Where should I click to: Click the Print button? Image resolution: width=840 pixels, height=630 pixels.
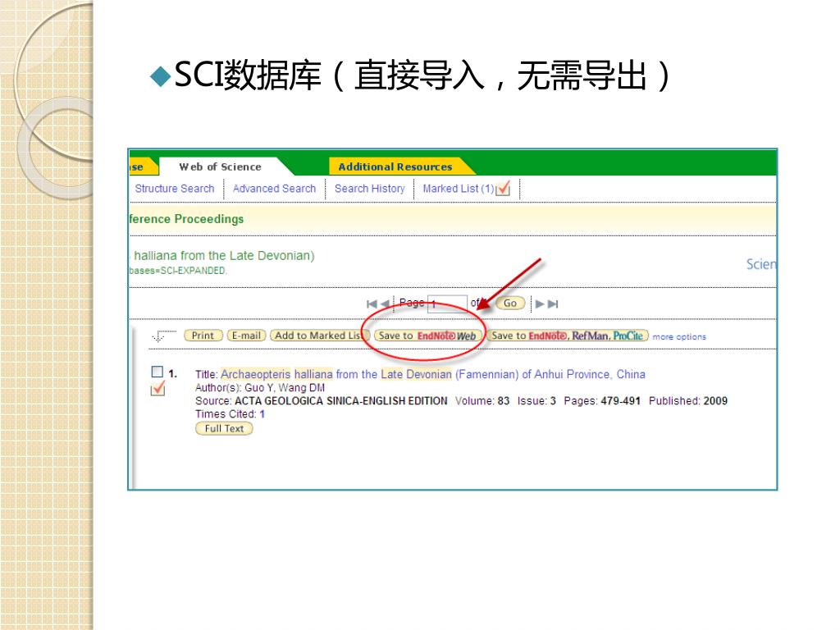point(203,336)
